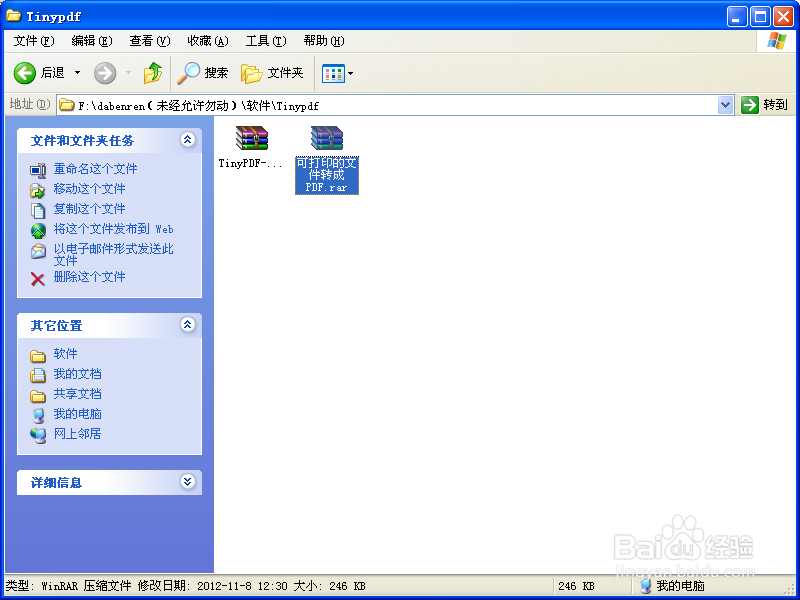Click the 转到 Go button
The width and height of the screenshot is (800, 600).
pos(765,105)
